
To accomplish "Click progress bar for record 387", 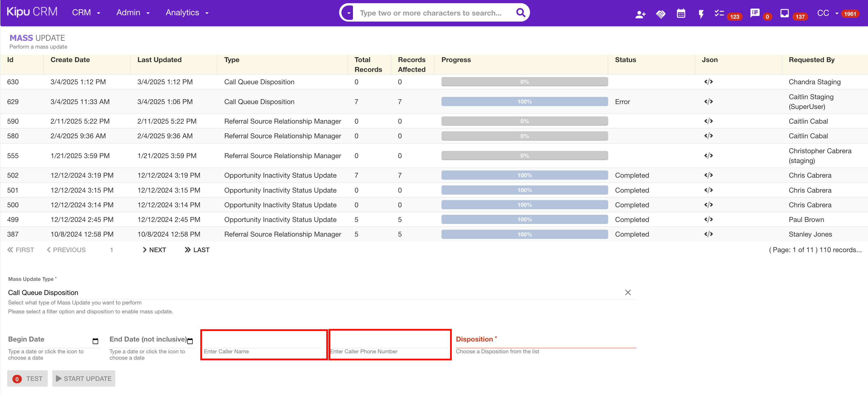I will pyautogui.click(x=524, y=234).
